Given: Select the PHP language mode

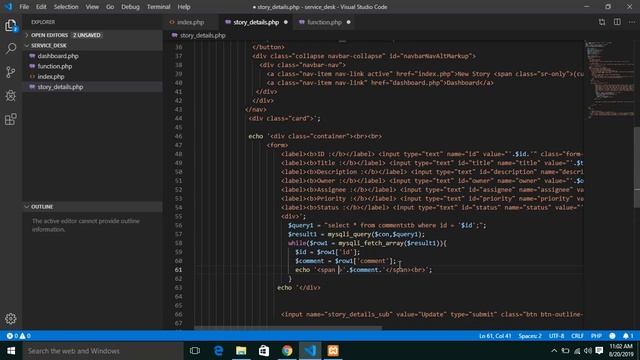Looking at the screenshot, I should click(596, 336).
